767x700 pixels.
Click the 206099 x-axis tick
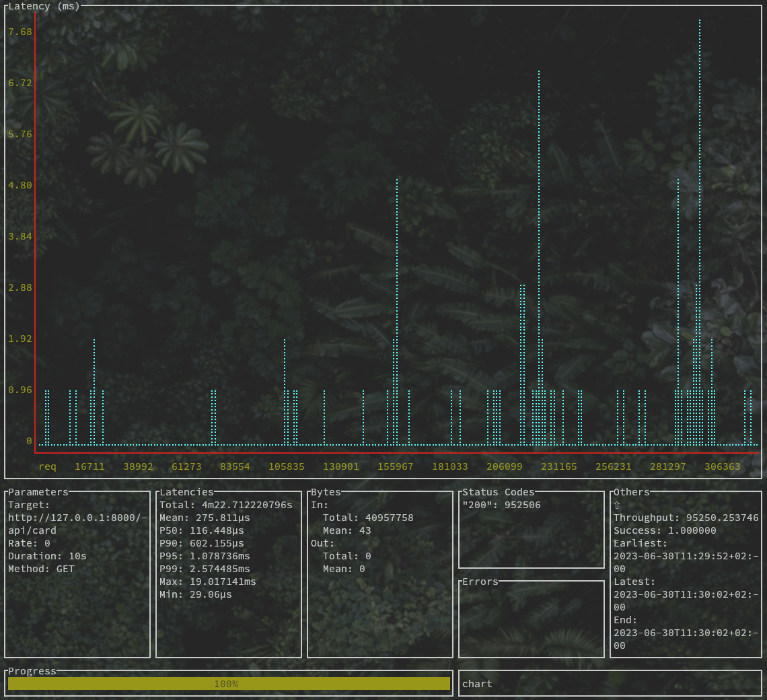click(505, 466)
